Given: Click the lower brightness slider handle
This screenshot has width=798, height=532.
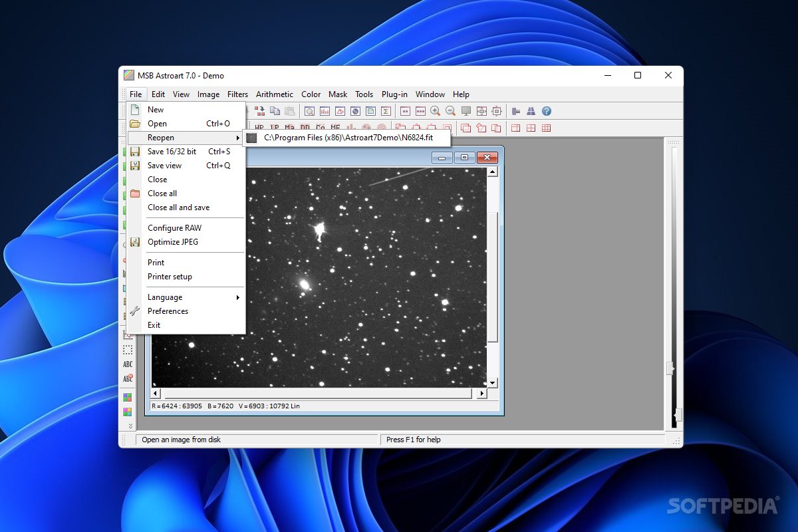Looking at the screenshot, I should pos(677,415).
